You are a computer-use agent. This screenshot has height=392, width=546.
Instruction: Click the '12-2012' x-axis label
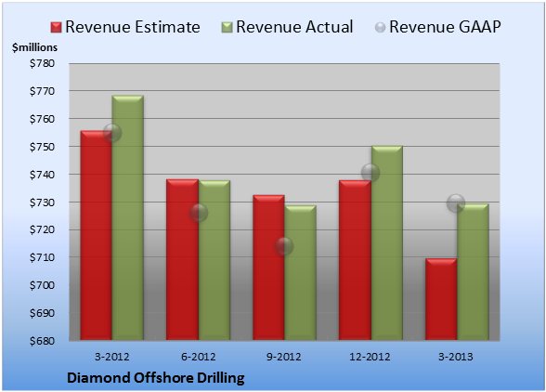pyautogui.click(x=370, y=357)
